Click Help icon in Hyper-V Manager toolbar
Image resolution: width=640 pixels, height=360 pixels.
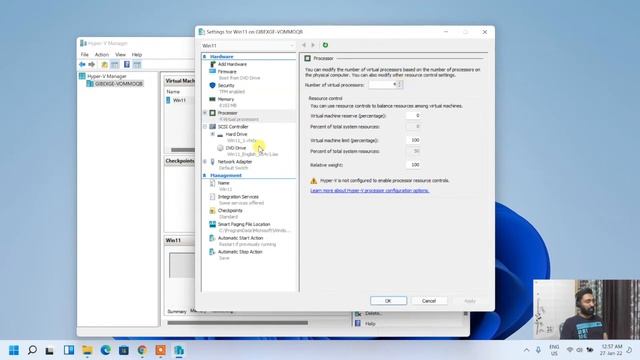[x=127, y=64]
